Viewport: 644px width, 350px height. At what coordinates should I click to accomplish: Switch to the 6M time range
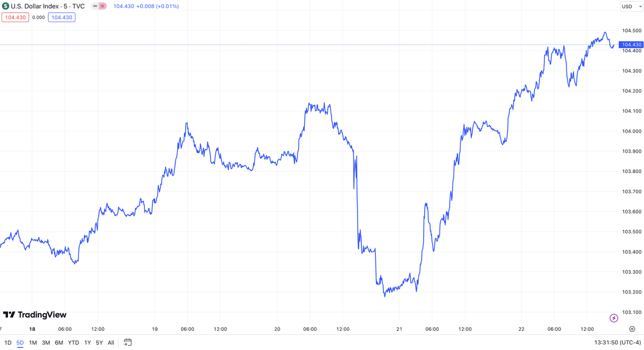(59, 342)
